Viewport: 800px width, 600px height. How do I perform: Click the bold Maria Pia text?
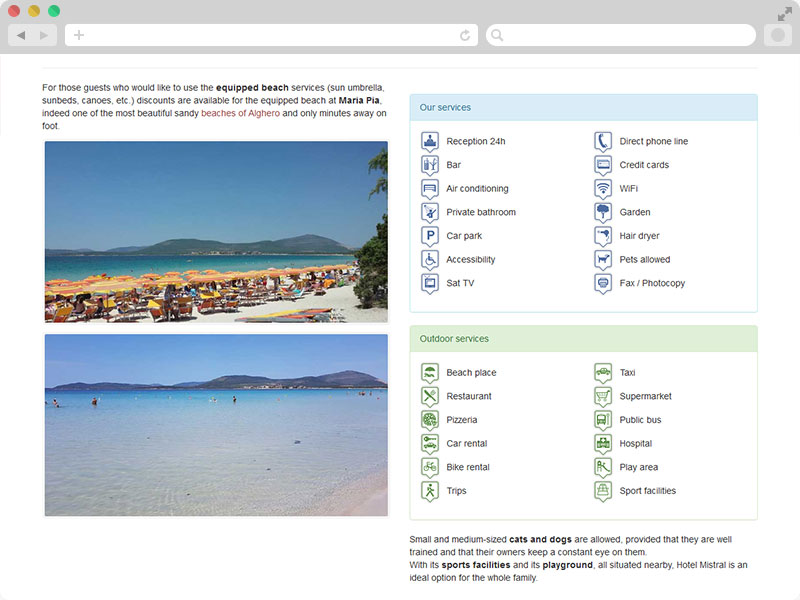(359, 100)
